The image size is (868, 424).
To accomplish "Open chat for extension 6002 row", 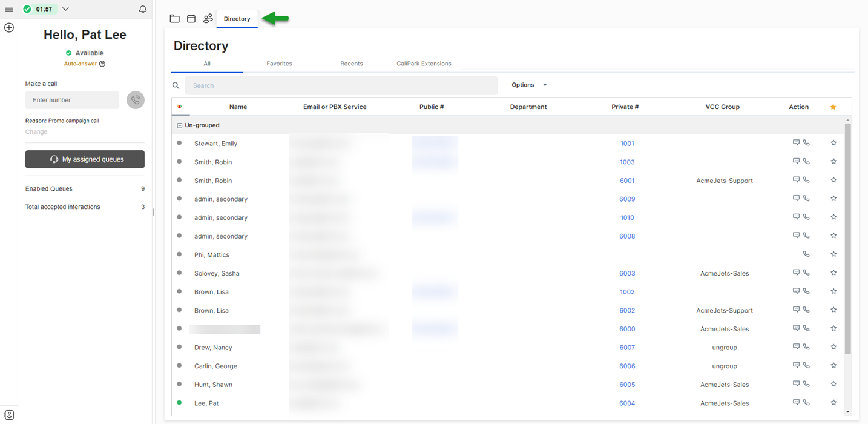I will pos(796,310).
